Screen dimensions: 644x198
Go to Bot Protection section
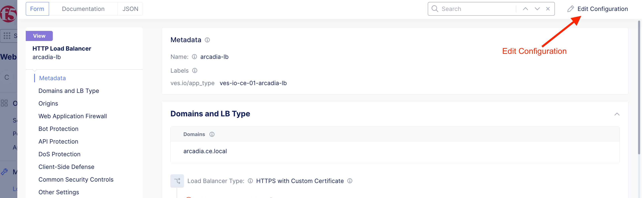58,129
